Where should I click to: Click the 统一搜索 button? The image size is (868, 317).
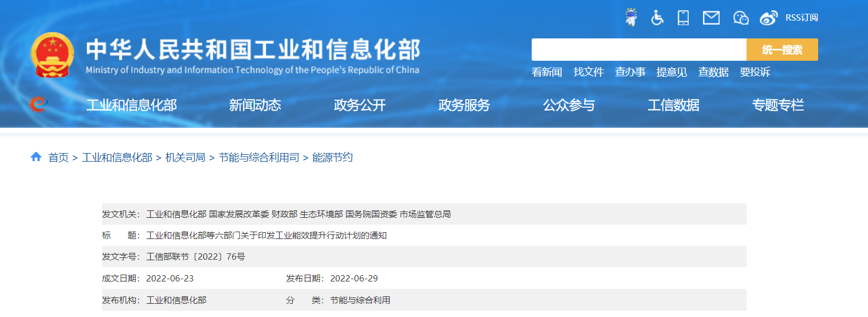[781, 50]
